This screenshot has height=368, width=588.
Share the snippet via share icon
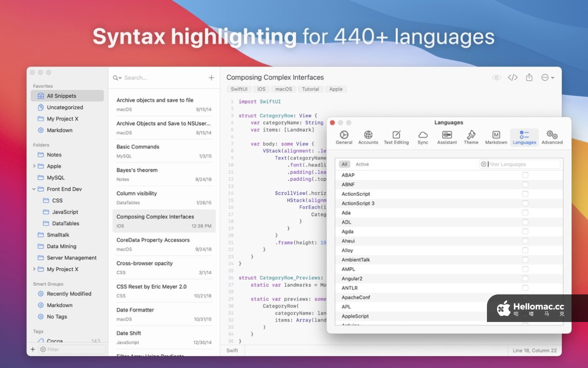point(529,77)
